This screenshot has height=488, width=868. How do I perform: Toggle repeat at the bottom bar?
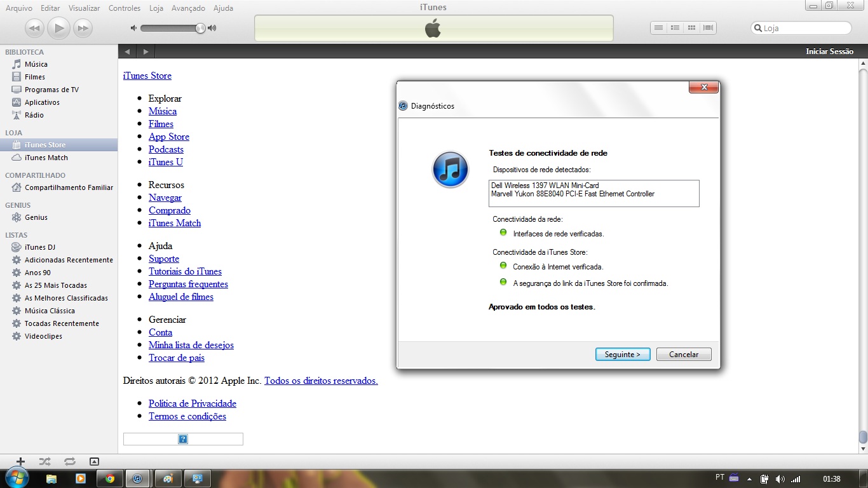click(69, 462)
